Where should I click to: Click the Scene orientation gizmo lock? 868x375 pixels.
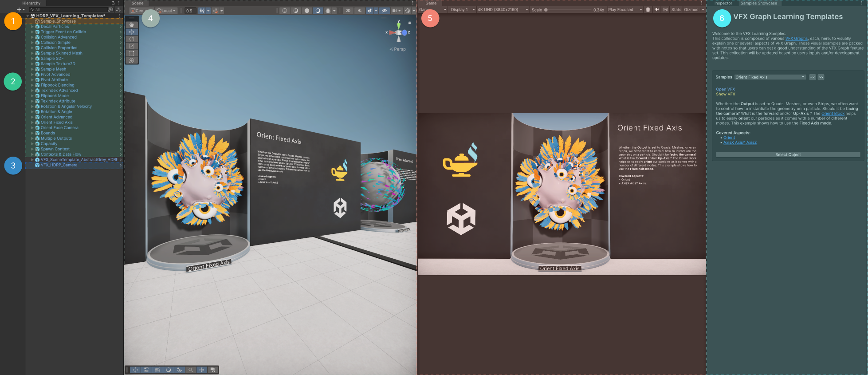409,22
